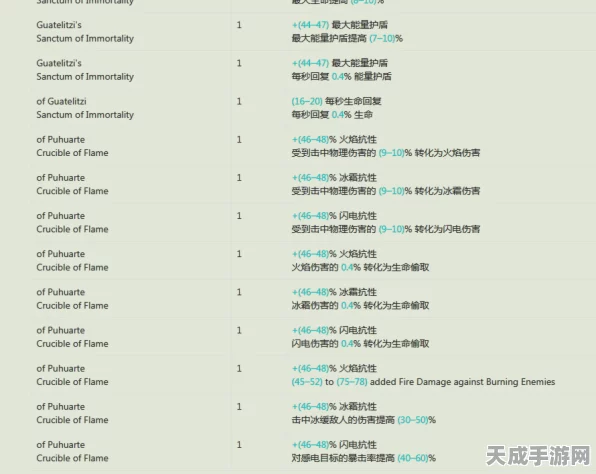
Task: Click "冰霜伤害的 0.4% 转化为生命偷取"
Action: 360,306
